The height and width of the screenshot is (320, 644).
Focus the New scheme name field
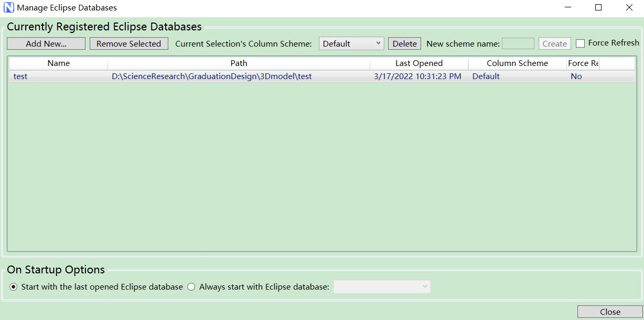(518, 43)
